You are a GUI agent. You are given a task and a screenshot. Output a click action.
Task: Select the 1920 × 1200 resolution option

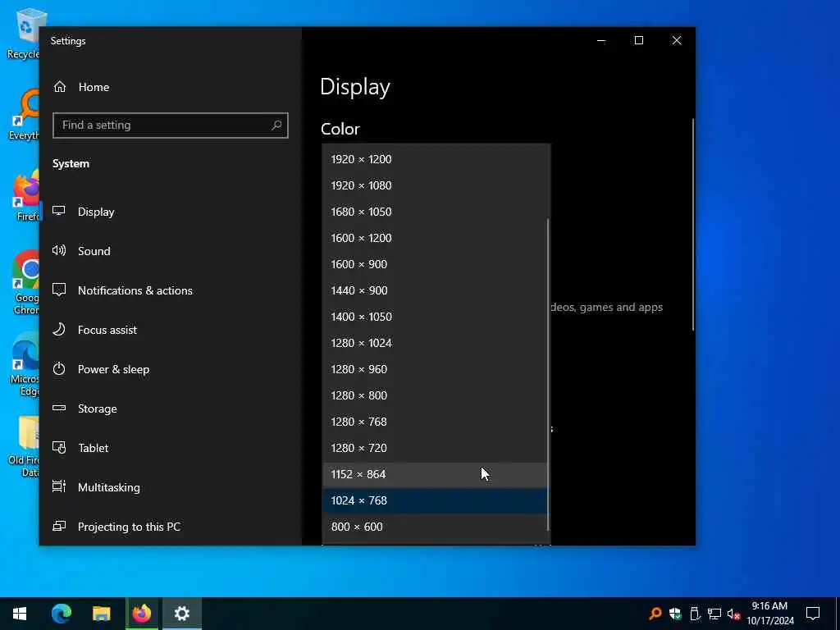point(436,159)
